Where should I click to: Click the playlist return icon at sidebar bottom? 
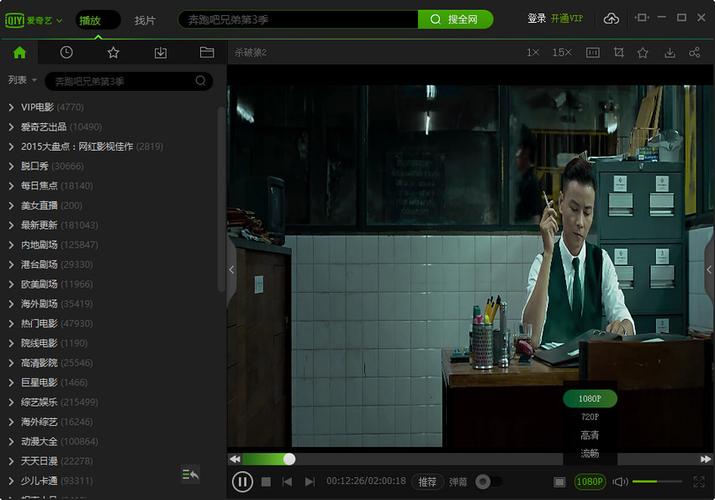coord(190,474)
